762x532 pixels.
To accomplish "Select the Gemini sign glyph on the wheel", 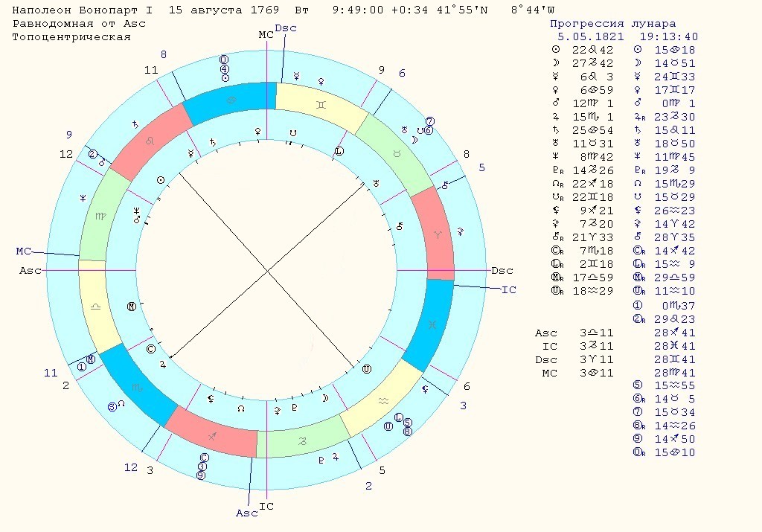I will (x=321, y=104).
